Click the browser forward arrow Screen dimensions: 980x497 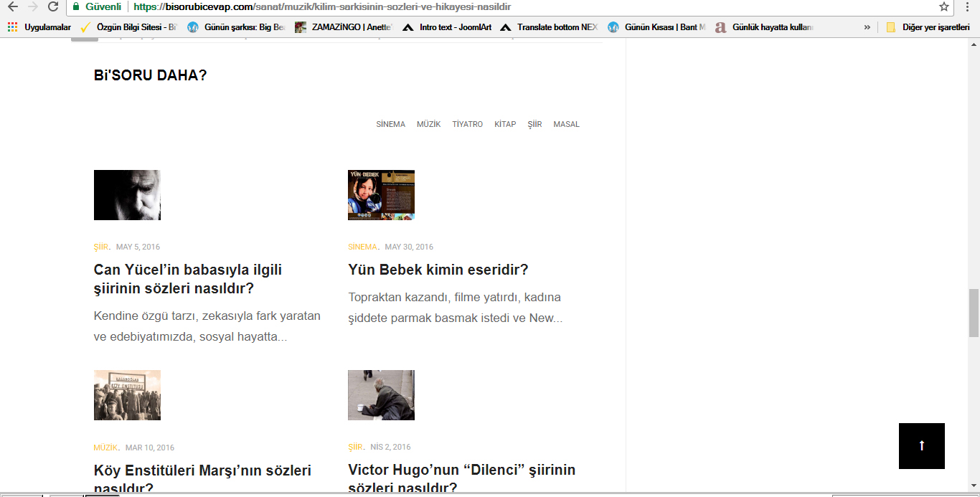[32, 6]
